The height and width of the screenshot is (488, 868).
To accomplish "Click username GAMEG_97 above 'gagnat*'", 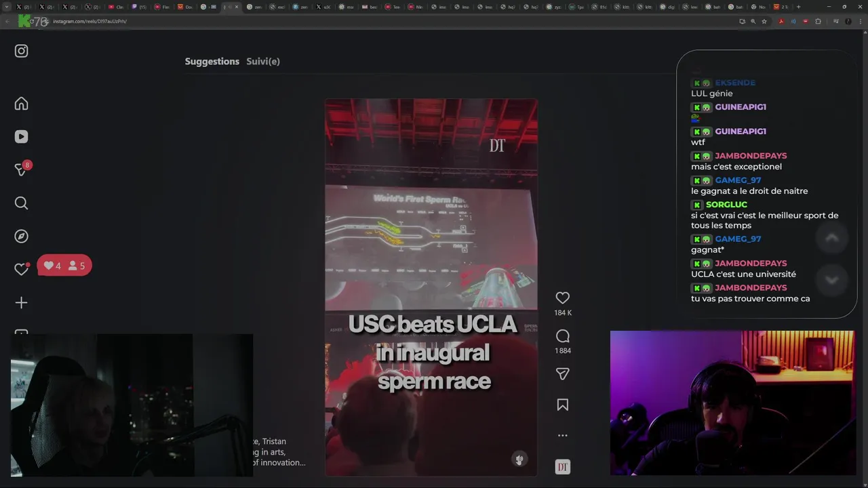I will click(738, 239).
